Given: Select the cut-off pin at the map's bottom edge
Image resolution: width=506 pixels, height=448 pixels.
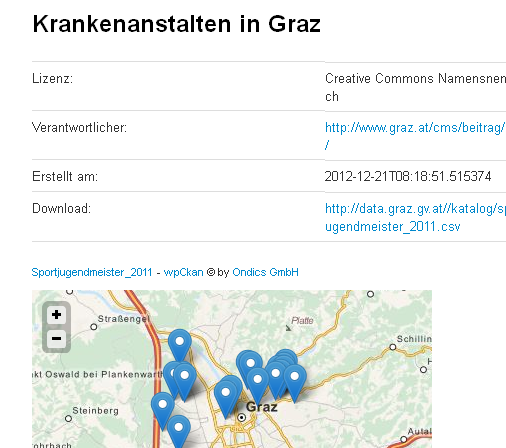Looking at the screenshot, I should (x=179, y=431).
